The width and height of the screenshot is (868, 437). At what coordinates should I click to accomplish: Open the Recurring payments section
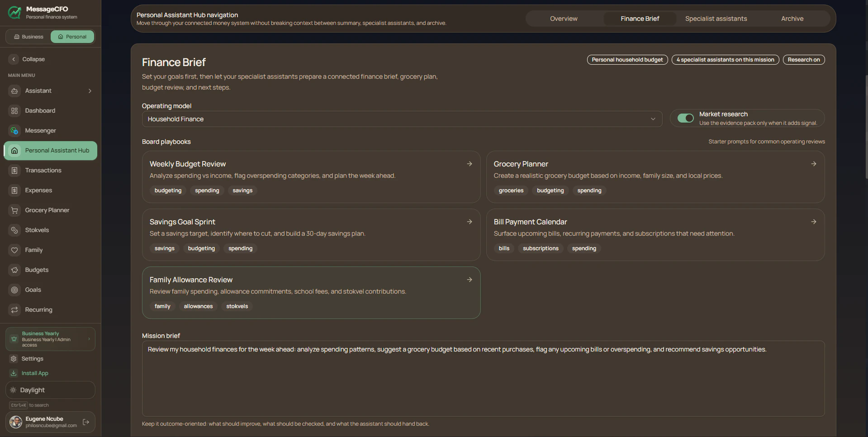tap(38, 309)
